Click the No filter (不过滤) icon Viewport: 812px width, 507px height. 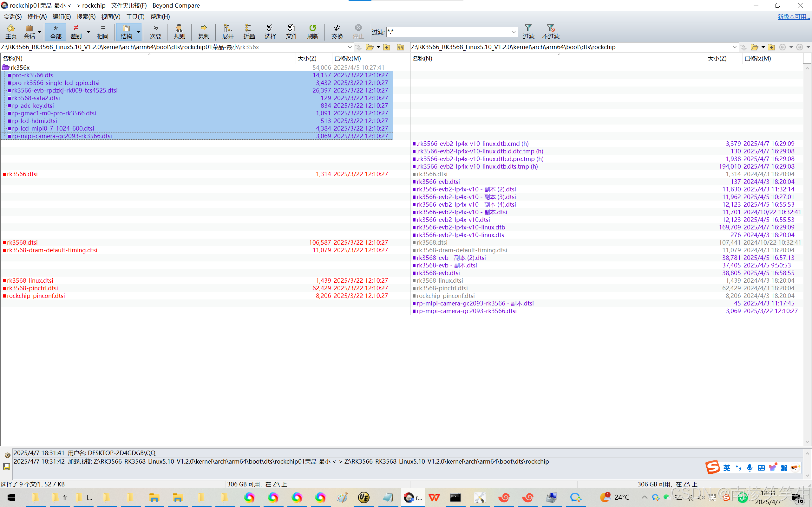click(x=551, y=31)
